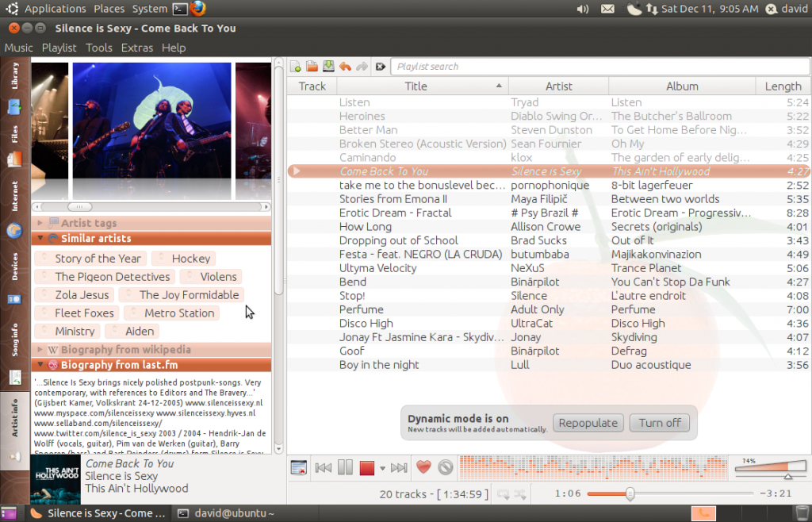Love the current track with the heart icon
This screenshot has width=812, height=522.
423,467
